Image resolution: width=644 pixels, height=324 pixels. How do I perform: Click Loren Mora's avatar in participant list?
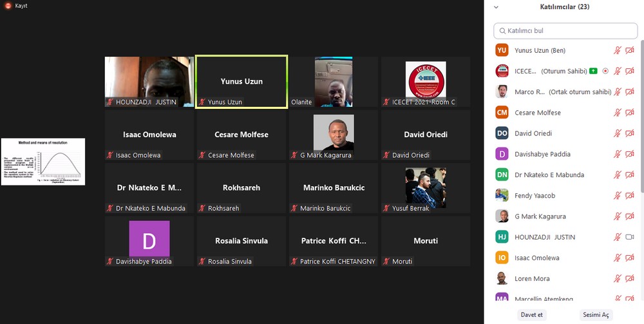point(502,279)
